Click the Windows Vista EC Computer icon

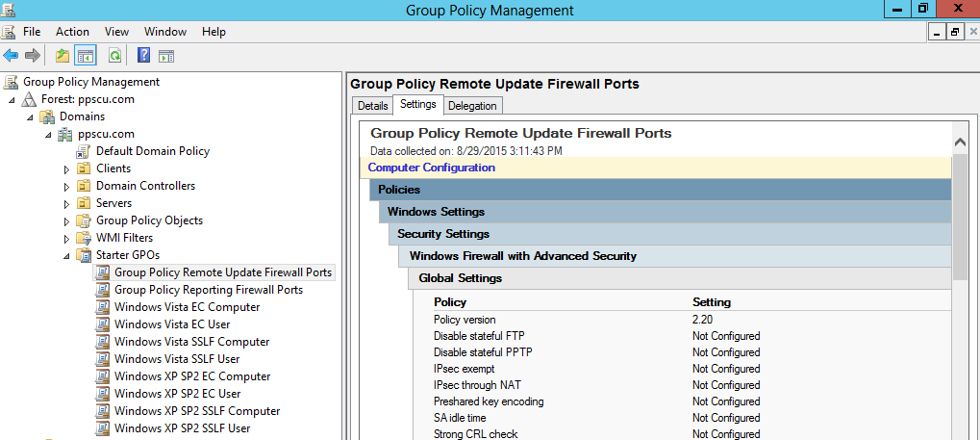click(103, 307)
